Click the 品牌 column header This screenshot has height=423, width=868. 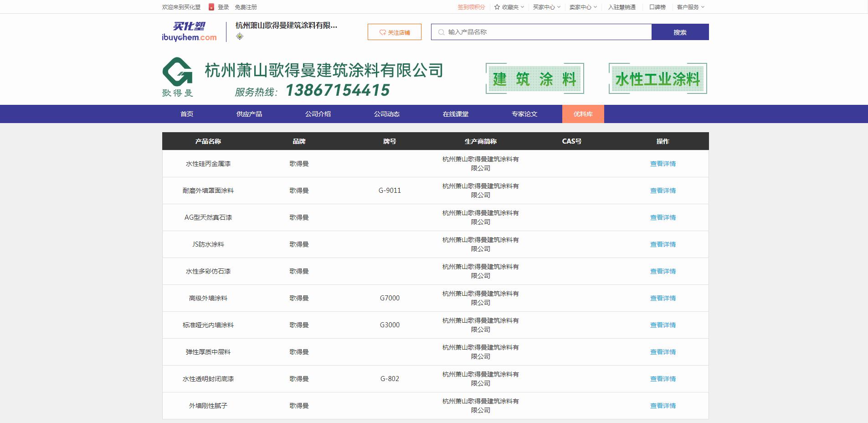[x=299, y=141]
